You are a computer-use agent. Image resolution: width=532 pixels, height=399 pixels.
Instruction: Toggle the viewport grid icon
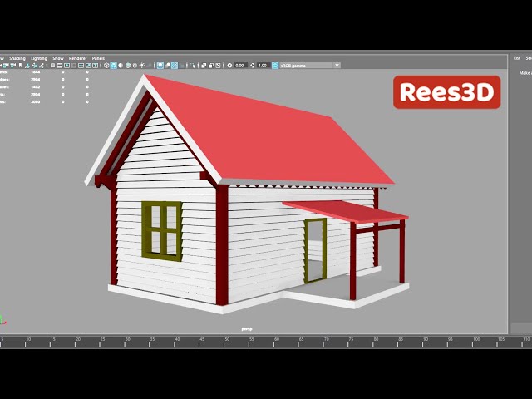point(52,65)
